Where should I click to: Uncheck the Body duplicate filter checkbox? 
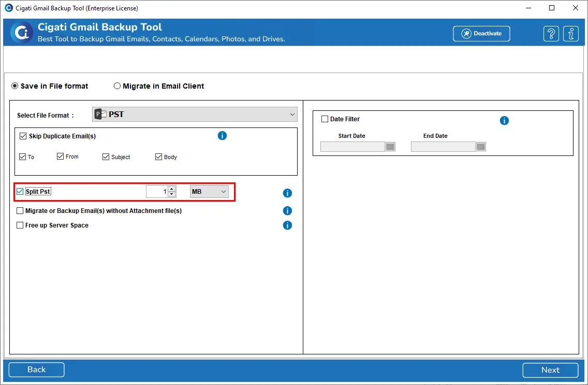pyautogui.click(x=158, y=157)
